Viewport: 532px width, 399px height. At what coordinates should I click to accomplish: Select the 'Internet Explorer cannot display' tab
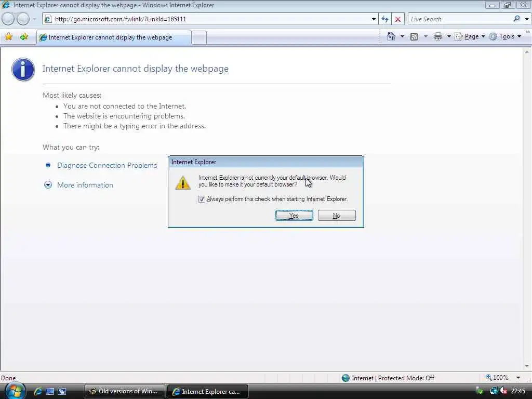coord(114,37)
